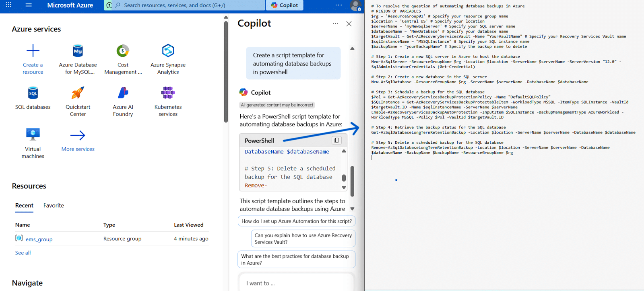Open Copilot from the top bar
644x291 pixels.
[x=285, y=5]
